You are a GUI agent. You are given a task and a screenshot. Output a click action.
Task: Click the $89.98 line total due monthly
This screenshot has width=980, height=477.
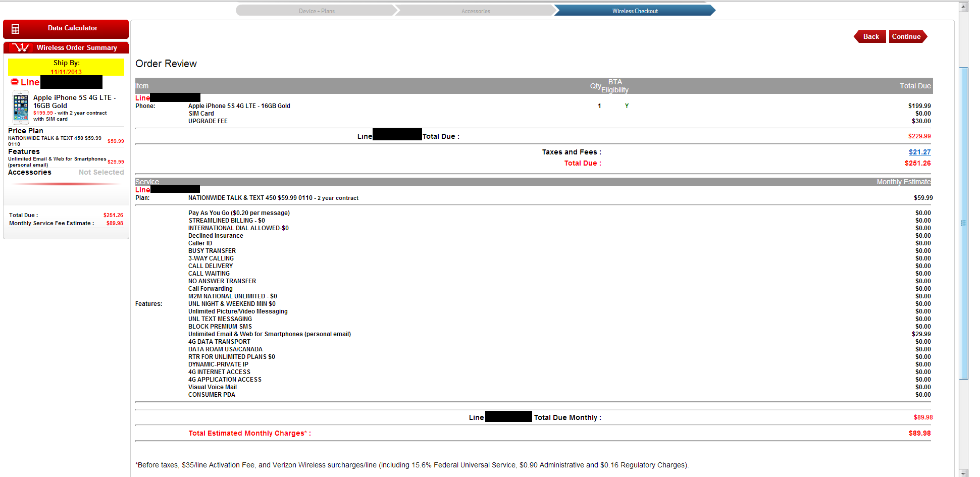pos(923,417)
